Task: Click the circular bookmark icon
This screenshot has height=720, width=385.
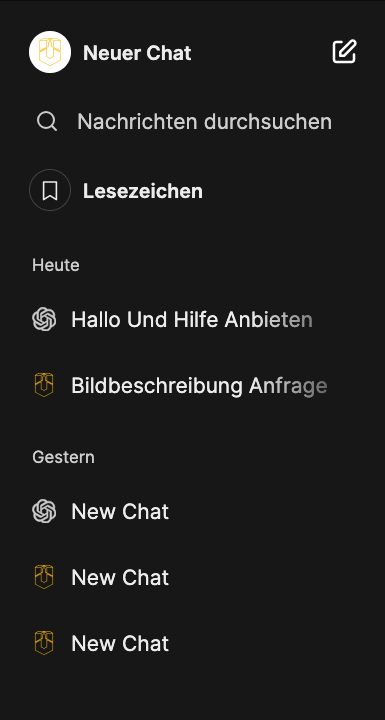Action: click(50, 190)
